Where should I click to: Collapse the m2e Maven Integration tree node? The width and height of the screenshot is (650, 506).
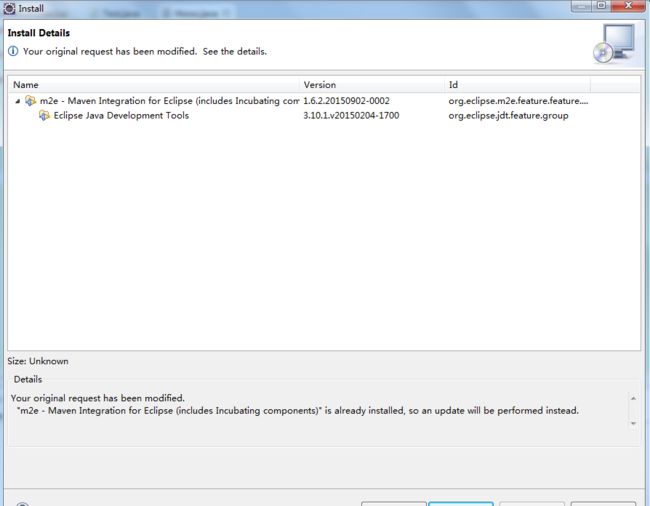[17, 101]
